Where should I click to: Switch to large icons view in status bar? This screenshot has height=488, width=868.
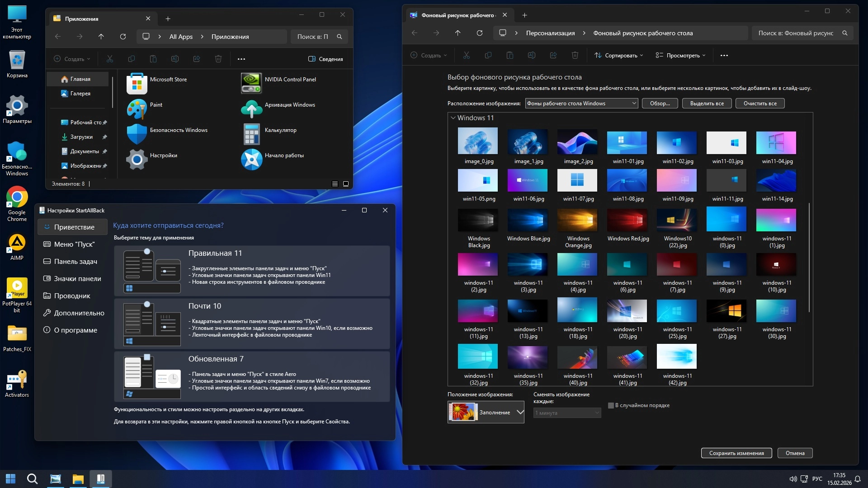[x=346, y=184]
